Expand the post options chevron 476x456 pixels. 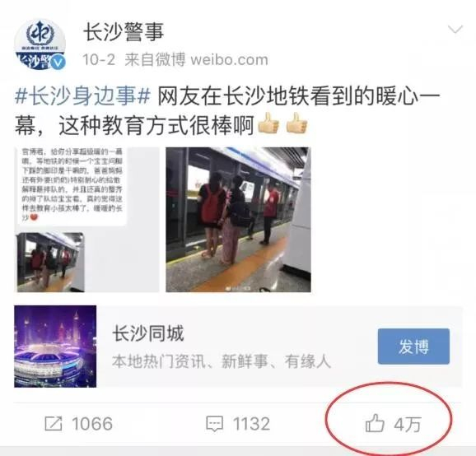[455, 29]
